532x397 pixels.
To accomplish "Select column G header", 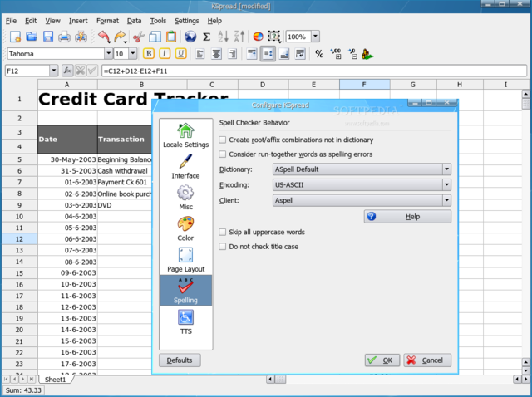I will (413, 85).
